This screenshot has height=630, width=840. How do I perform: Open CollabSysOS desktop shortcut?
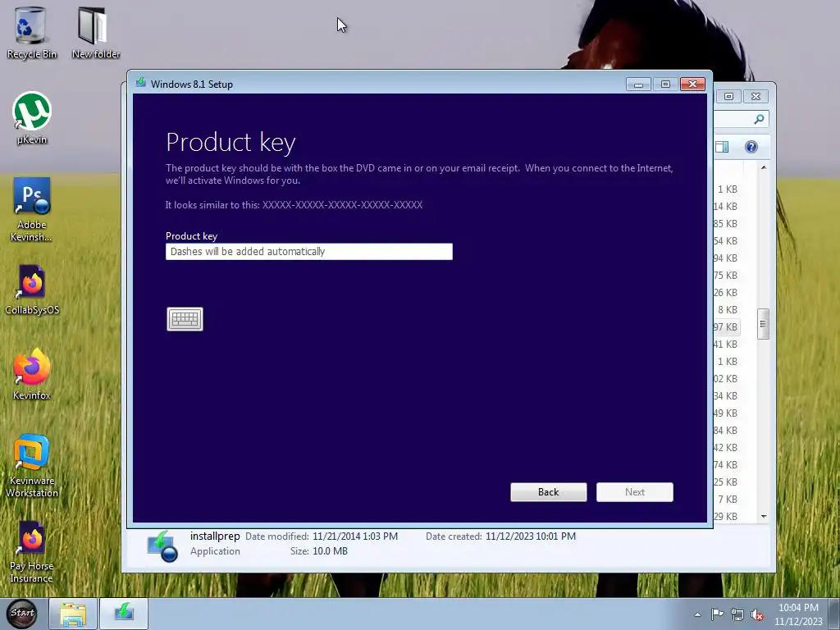[32, 290]
